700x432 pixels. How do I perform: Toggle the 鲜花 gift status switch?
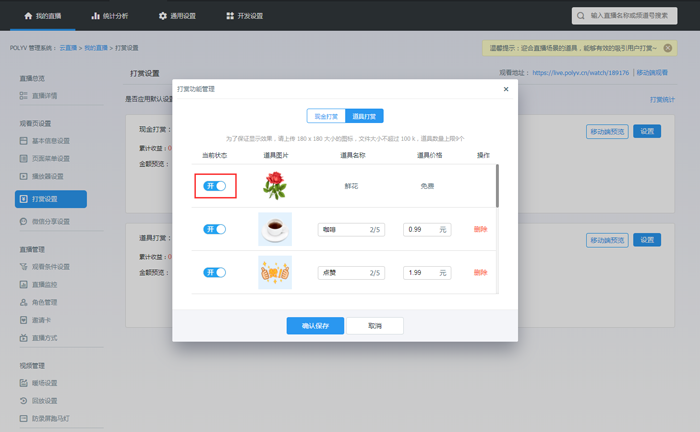215,186
